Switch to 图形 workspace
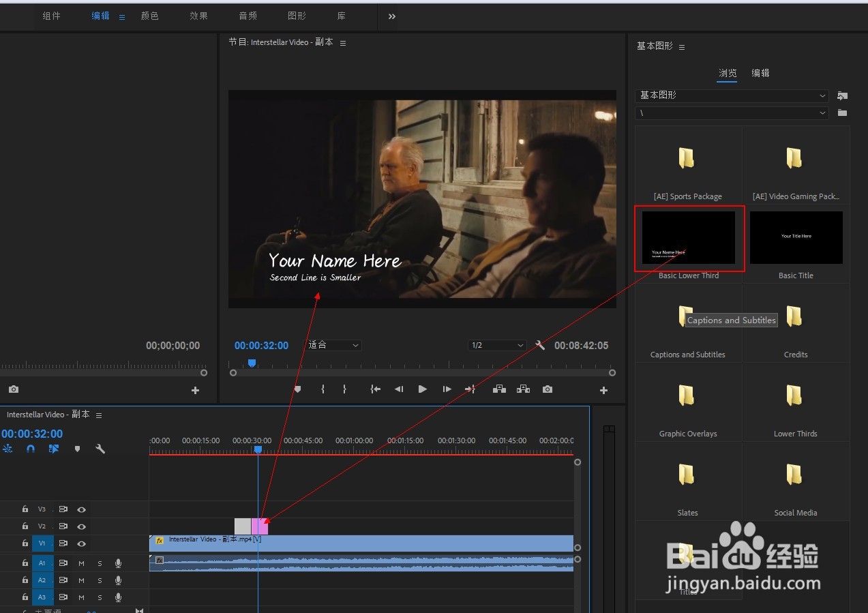Viewport: 868px width, 613px height. [x=297, y=16]
